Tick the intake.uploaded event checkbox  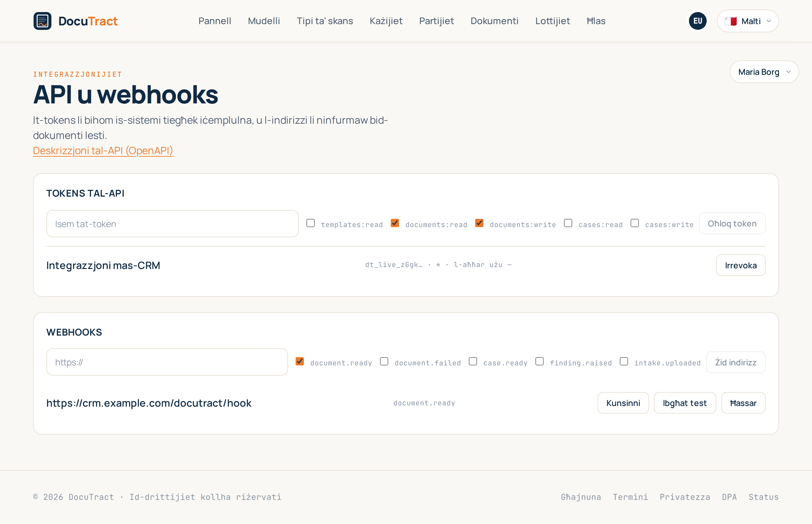click(x=624, y=361)
